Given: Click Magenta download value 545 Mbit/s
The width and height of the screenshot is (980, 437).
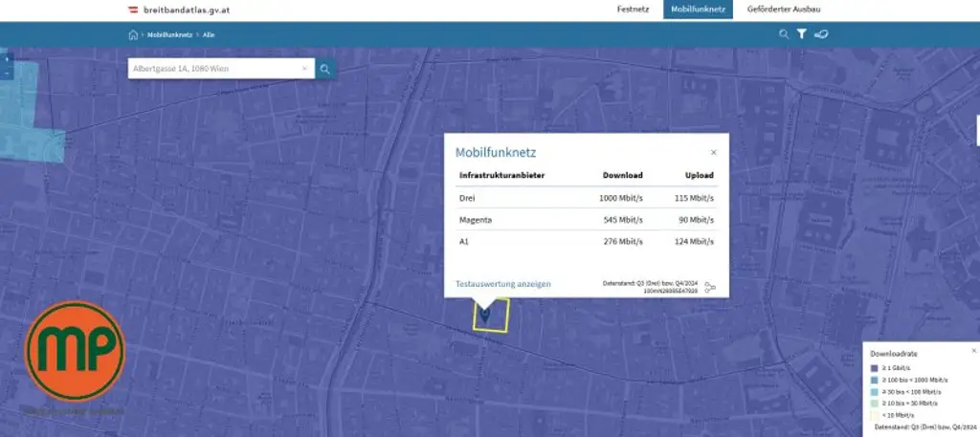Looking at the screenshot, I should (x=623, y=220).
